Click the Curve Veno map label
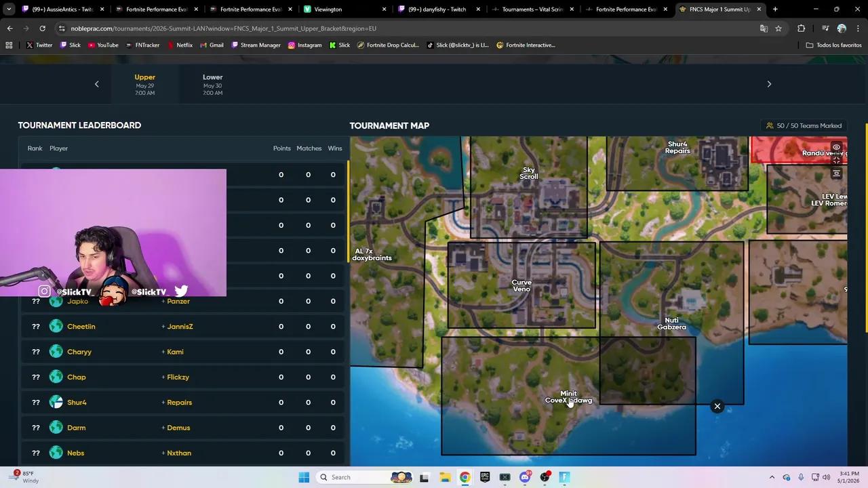Viewport: 868px width, 488px height. click(521, 285)
